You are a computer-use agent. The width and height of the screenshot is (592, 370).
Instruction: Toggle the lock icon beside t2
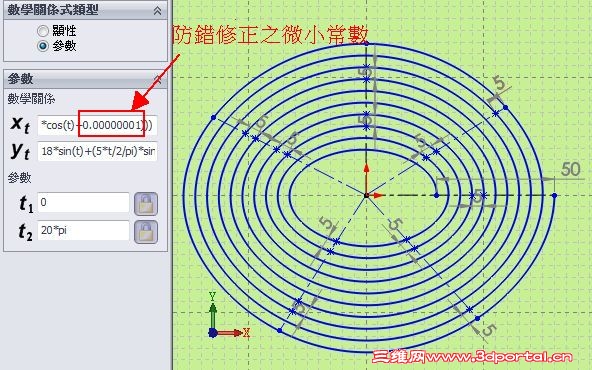pyautogui.click(x=146, y=231)
